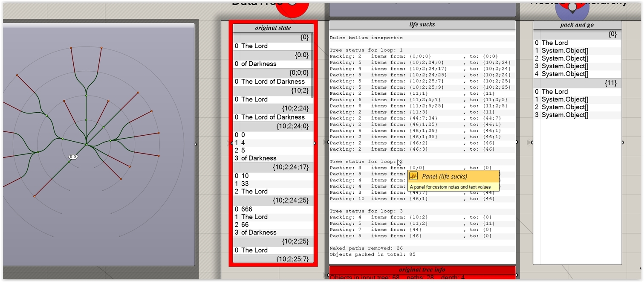
Task: Click the original state panel title bar
Action: pos(273,28)
